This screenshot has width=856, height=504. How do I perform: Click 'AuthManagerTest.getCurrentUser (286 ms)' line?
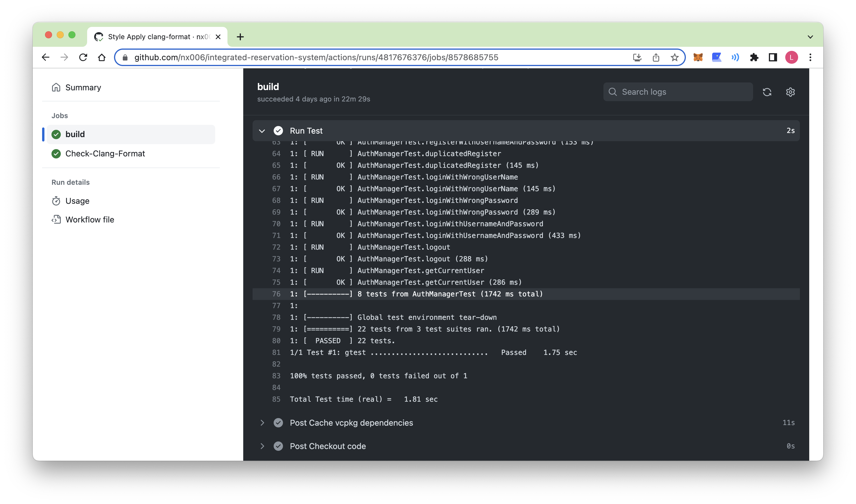[405, 283]
